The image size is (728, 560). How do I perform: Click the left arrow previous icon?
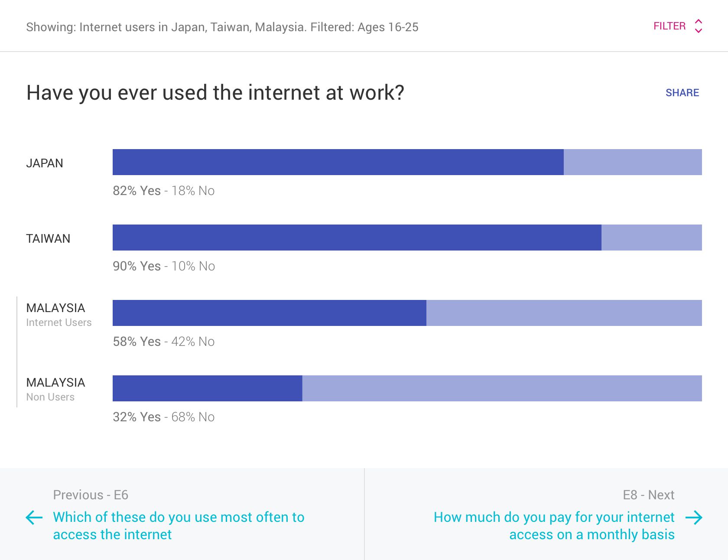click(x=34, y=517)
